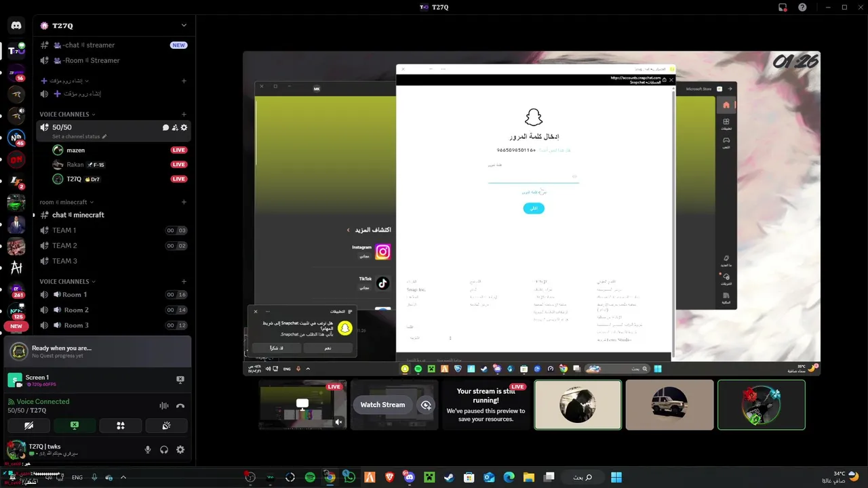Image resolution: width=868 pixels, height=488 pixels.
Task: Collapse the second VOICE CHANNELS category
Action: coord(67,281)
